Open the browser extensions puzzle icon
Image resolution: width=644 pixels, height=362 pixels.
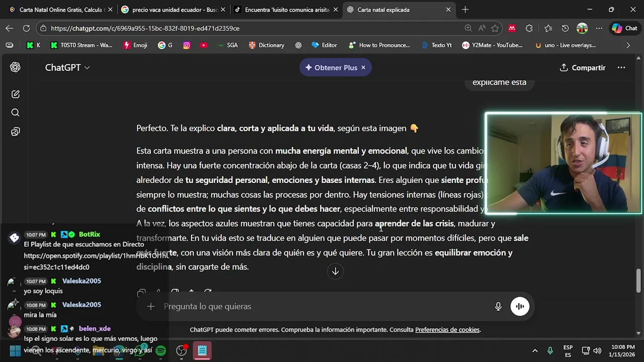tap(529, 28)
